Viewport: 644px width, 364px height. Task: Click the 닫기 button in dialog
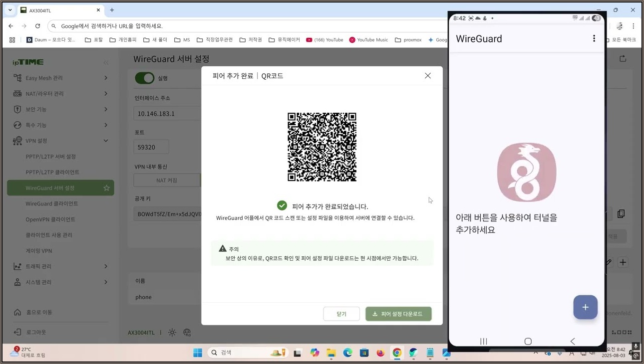pos(341,314)
